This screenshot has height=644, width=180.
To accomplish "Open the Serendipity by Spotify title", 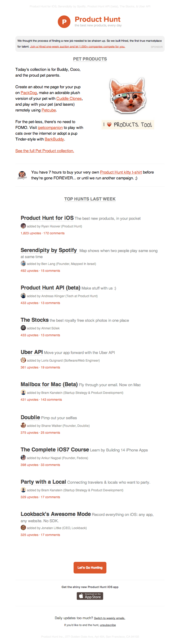I will coord(49,250).
